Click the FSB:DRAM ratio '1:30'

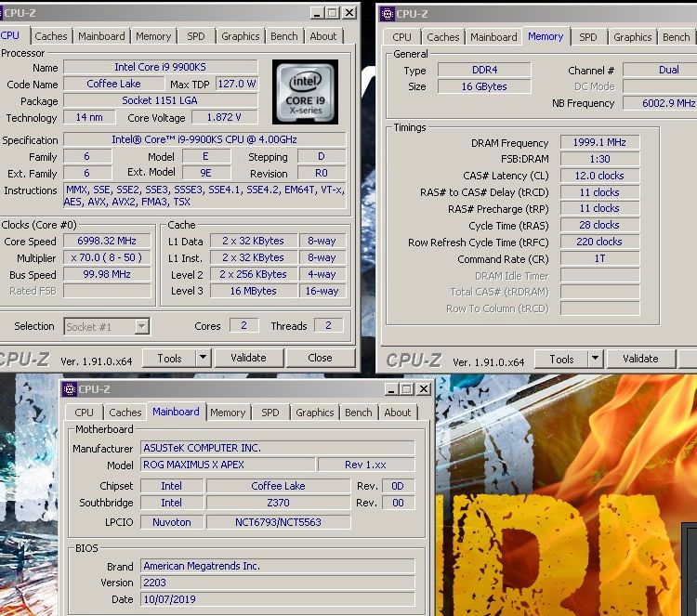pos(599,159)
